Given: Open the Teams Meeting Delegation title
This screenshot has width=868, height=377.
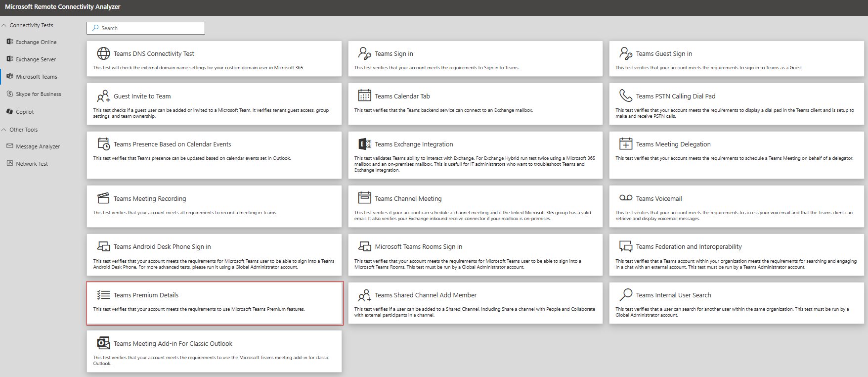Looking at the screenshot, I should 673,144.
